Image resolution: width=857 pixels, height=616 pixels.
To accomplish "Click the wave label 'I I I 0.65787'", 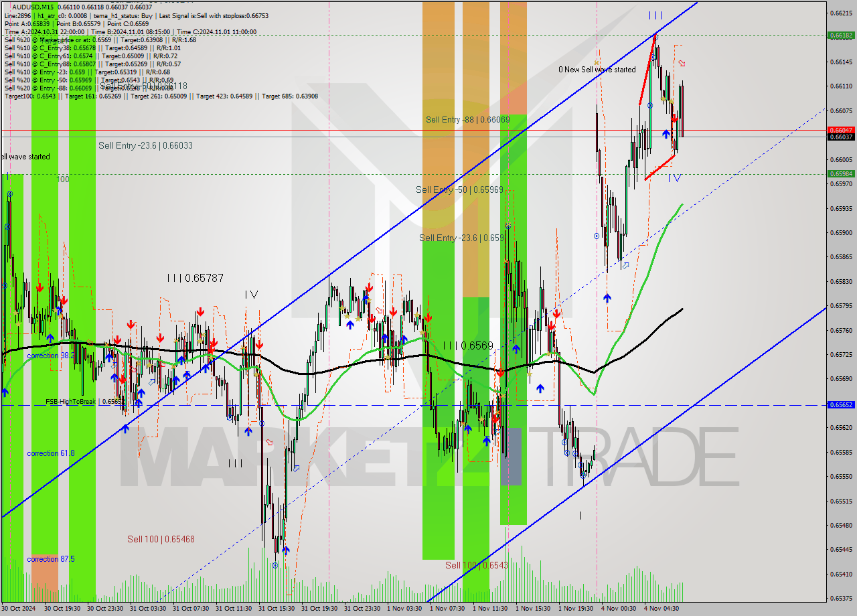I will [x=196, y=278].
